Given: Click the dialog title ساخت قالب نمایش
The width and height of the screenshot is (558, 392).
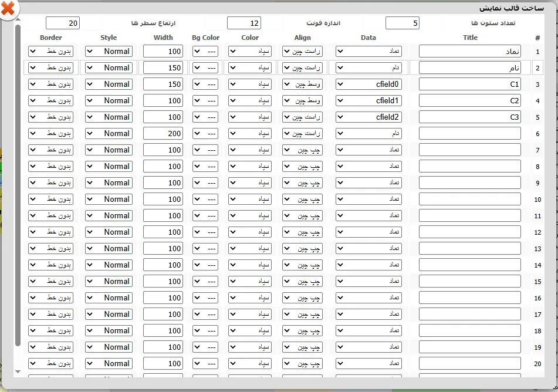Looking at the screenshot, I should (512, 8).
